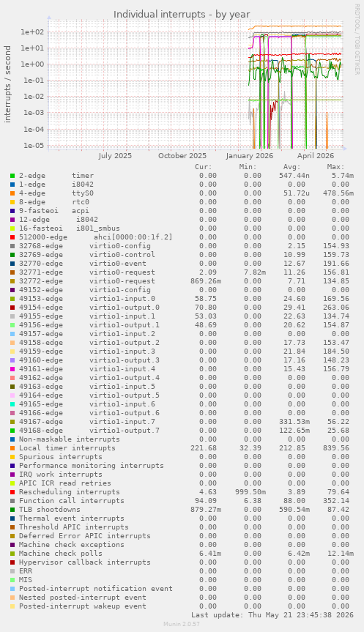The width and height of the screenshot is (364, 632).
Task: Click the January 2026 axis label
Action: click(x=250, y=156)
